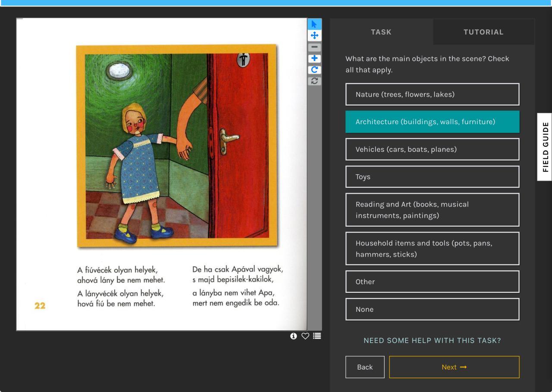Open subject info (i) icon
The width and height of the screenshot is (552, 392).
(294, 336)
